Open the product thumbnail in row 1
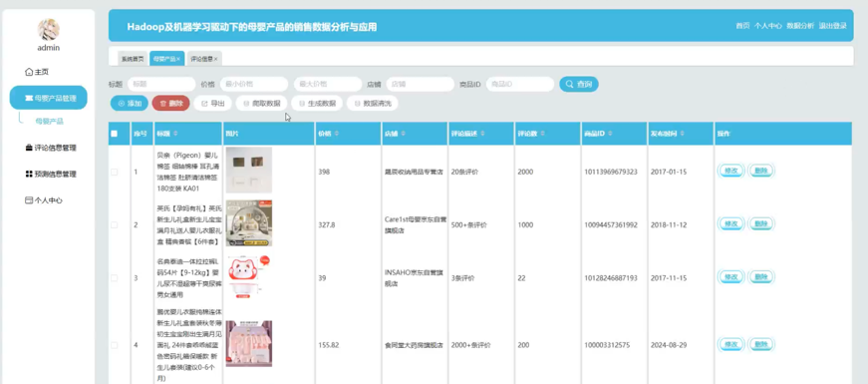The height and width of the screenshot is (384, 868). (248, 171)
